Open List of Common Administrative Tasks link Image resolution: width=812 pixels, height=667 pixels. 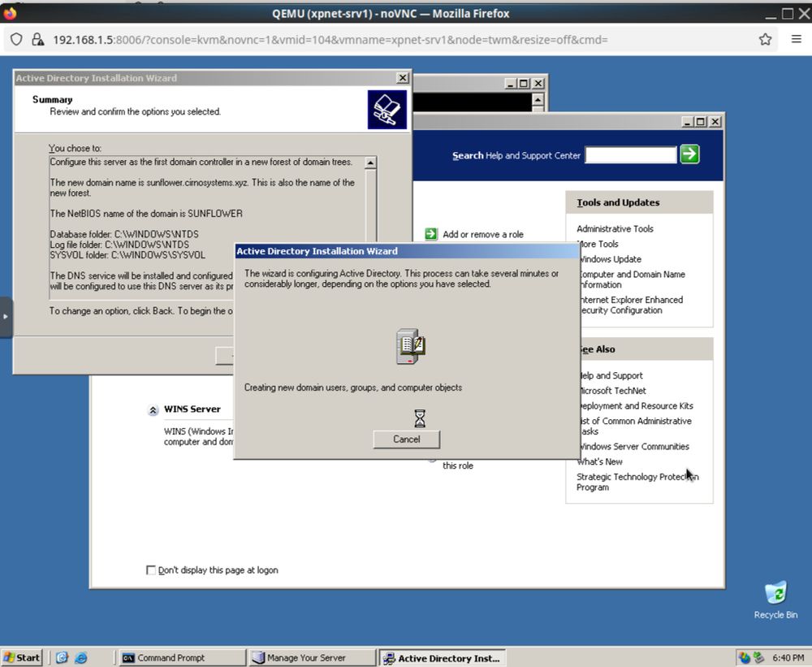(636, 426)
